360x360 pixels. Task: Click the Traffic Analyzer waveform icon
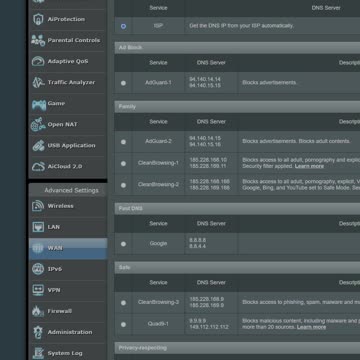[38, 82]
